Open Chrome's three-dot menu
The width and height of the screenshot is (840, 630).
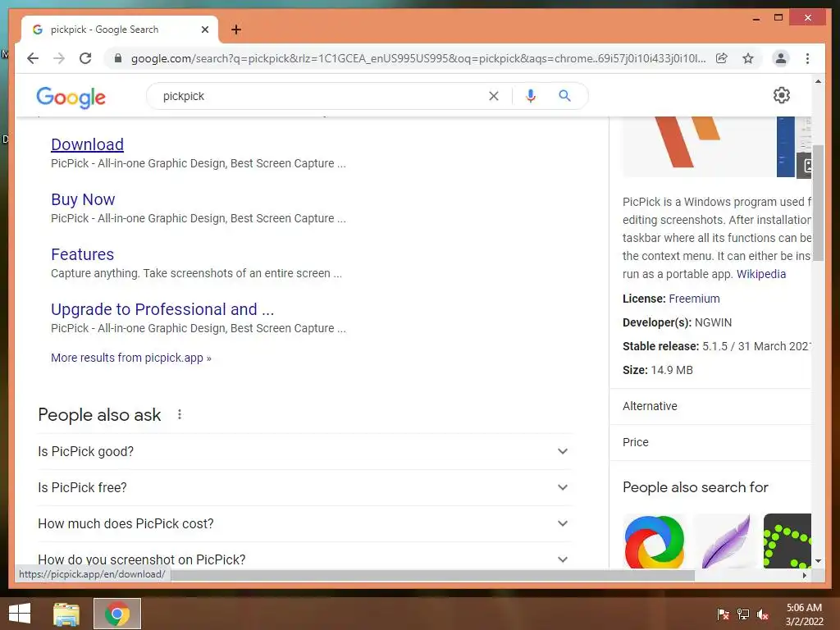807,58
